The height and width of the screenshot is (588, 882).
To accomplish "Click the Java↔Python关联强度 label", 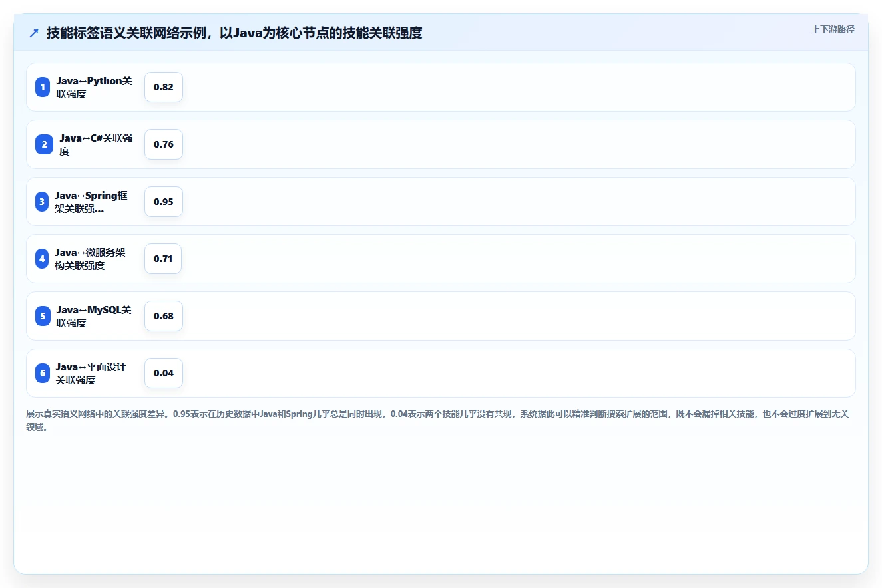I will pyautogui.click(x=94, y=87).
